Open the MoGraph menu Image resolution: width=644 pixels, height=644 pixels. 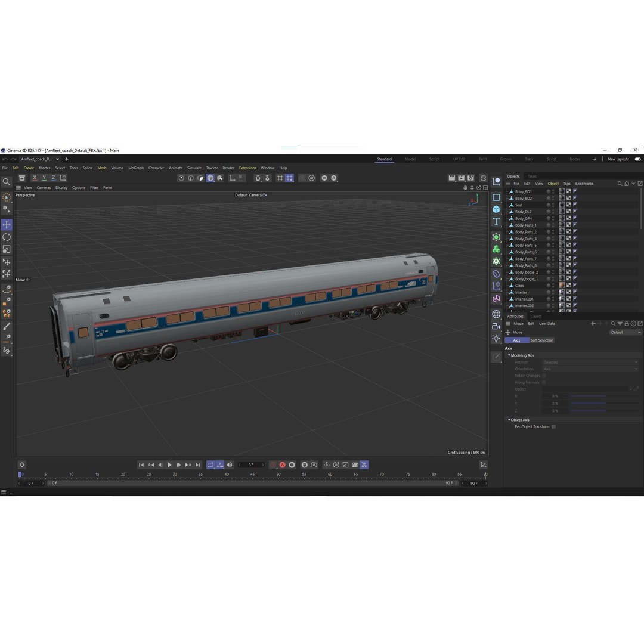tap(136, 168)
